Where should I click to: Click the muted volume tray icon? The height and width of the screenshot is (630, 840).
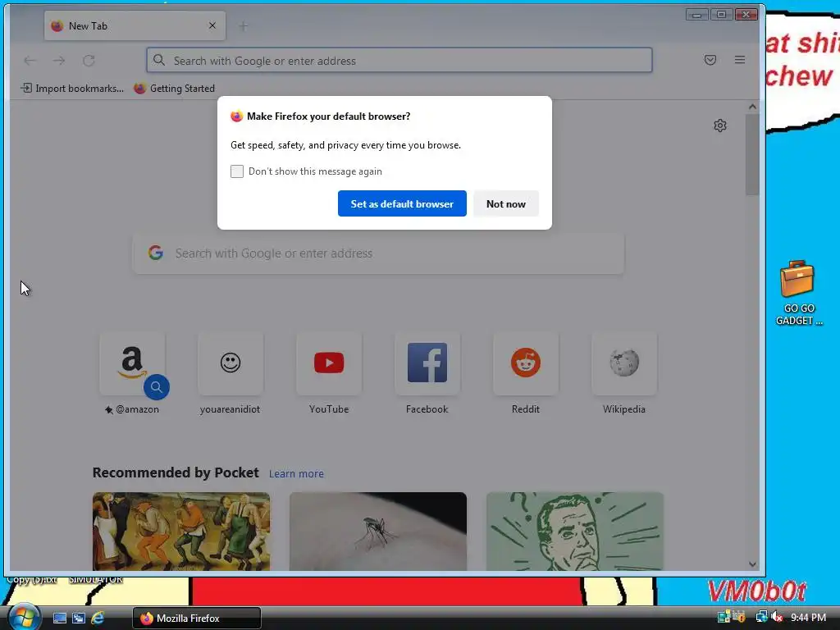(x=777, y=618)
